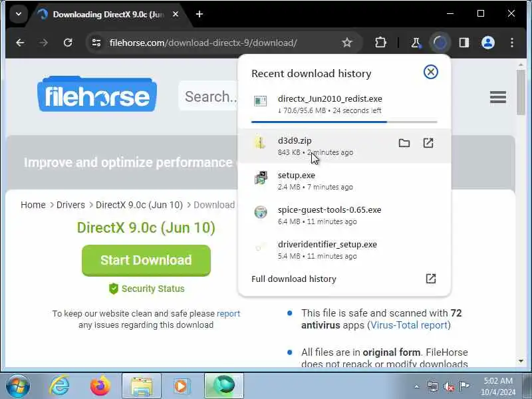Open Chrome three-dot menu

coord(512,43)
